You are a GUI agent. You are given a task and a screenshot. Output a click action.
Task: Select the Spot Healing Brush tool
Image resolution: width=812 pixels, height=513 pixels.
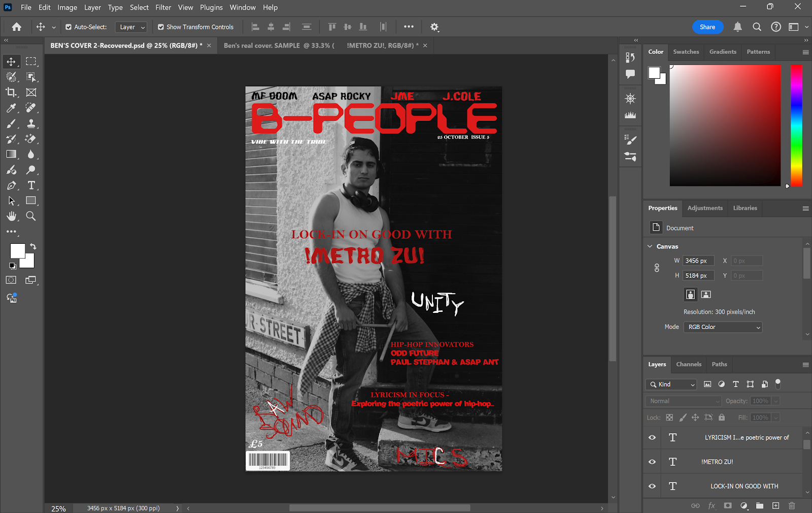[x=31, y=108]
